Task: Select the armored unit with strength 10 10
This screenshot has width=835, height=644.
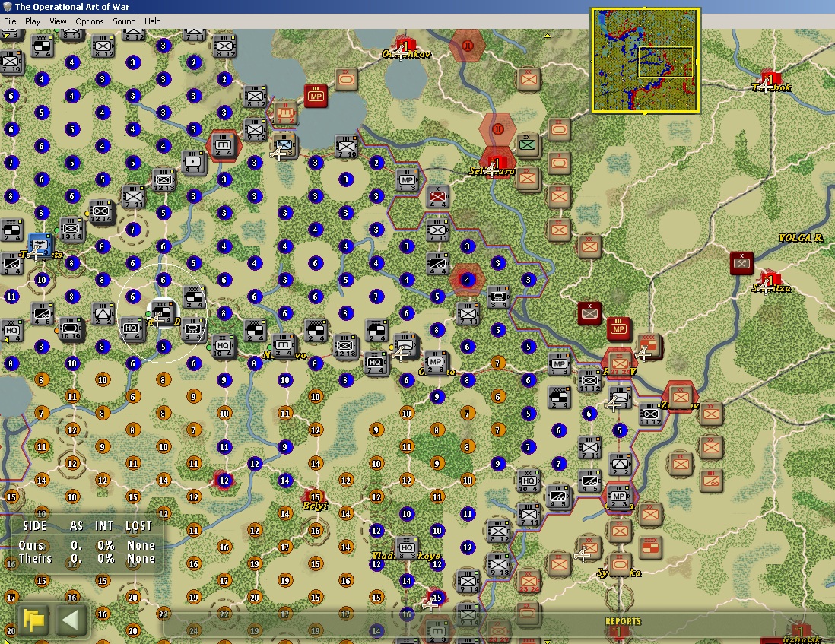Action: tap(71, 329)
